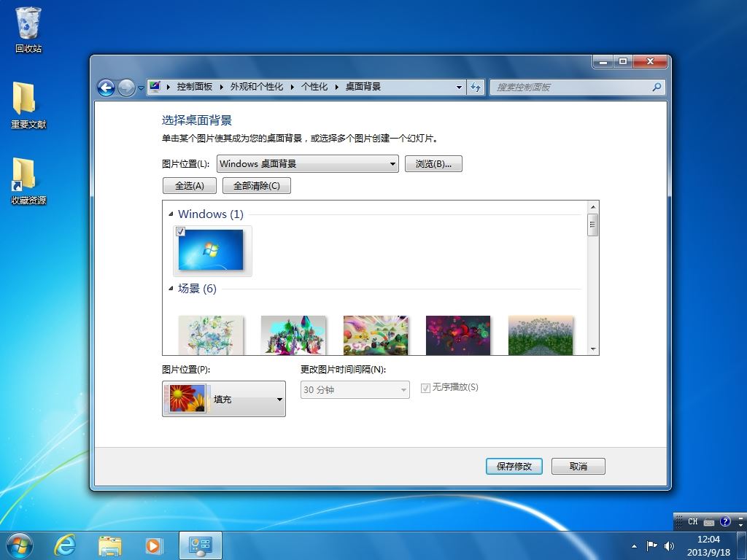The image size is (747, 560).
Task: Toggle the 无序播放(S) checkbox
Action: (425, 388)
